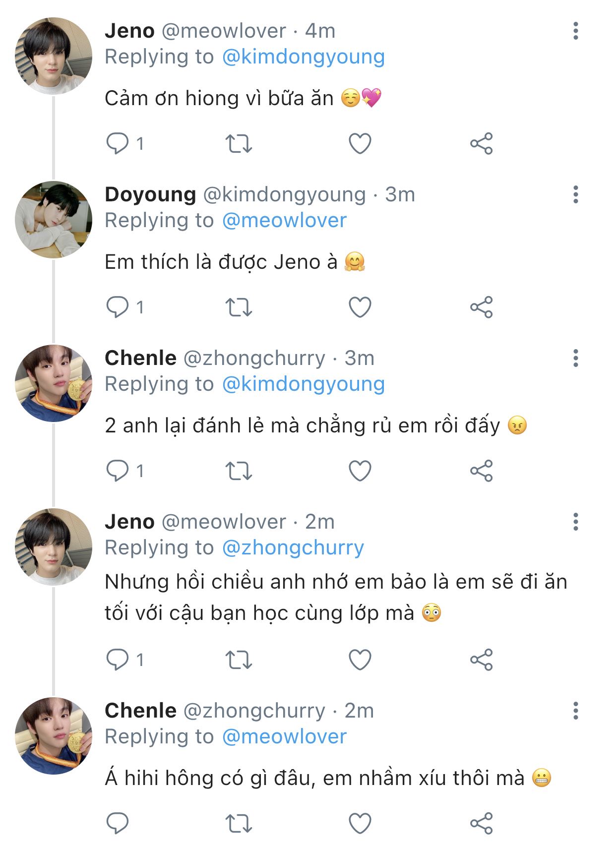Open @kimdongyoung mention in Jeno's first tweet
The height and width of the screenshot is (847, 616).
tap(303, 57)
